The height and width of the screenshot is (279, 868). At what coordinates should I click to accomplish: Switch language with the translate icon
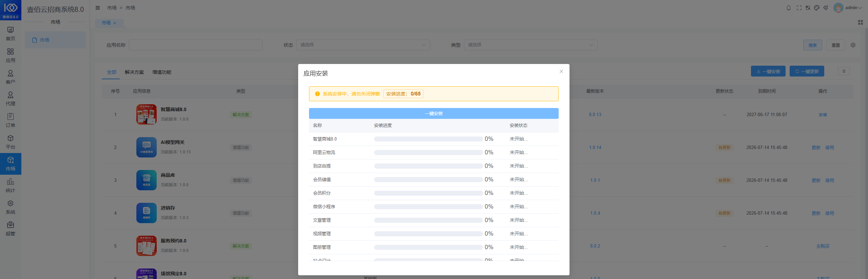coord(808,8)
